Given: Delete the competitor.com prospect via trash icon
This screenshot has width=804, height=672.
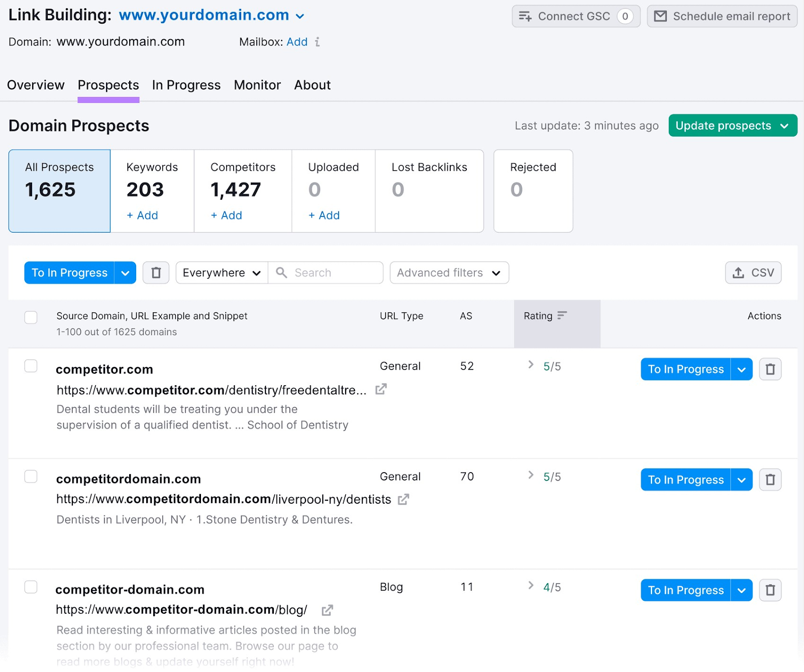Looking at the screenshot, I should 770,369.
